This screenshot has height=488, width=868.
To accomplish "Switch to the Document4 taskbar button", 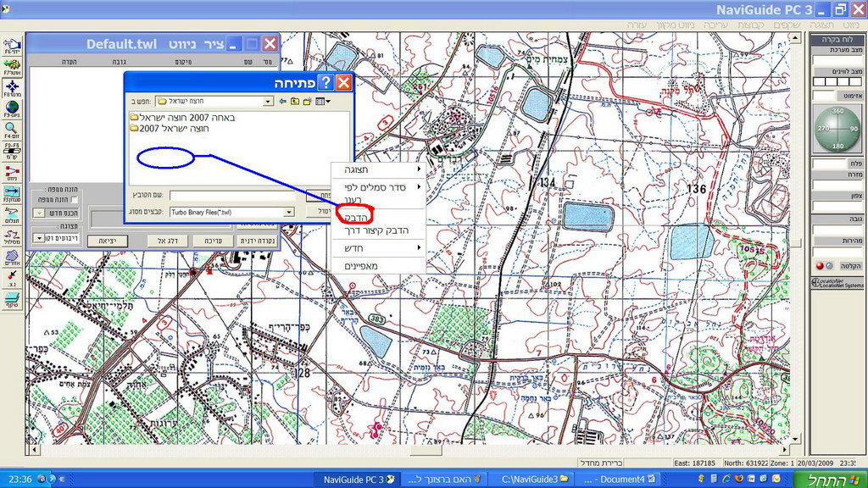I will pos(619,480).
